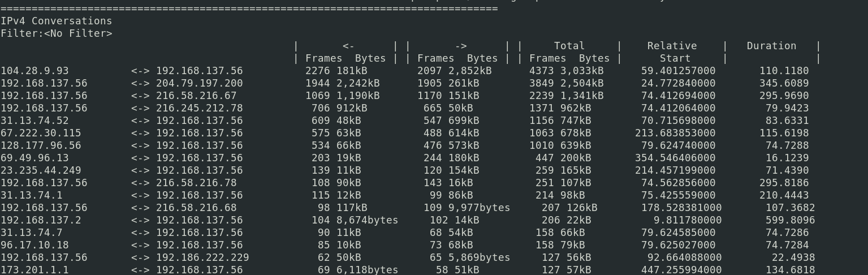Screen dimensions: 868x275
Task: Click IP address 67.222.30.115
Action: point(41,133)
